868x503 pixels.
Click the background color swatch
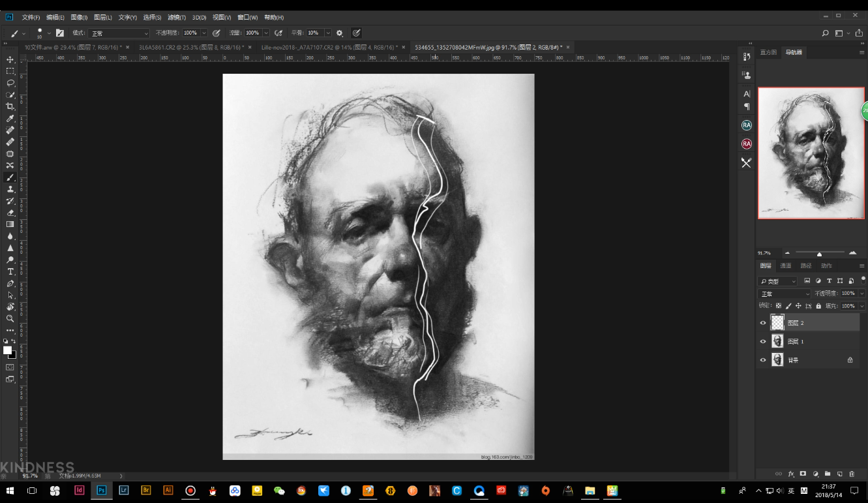pyautogui.click(x=13, y=356)
